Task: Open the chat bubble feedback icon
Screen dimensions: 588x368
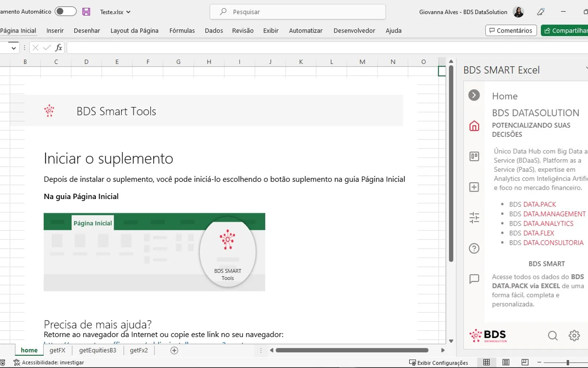Action: (x=474, y=279)
